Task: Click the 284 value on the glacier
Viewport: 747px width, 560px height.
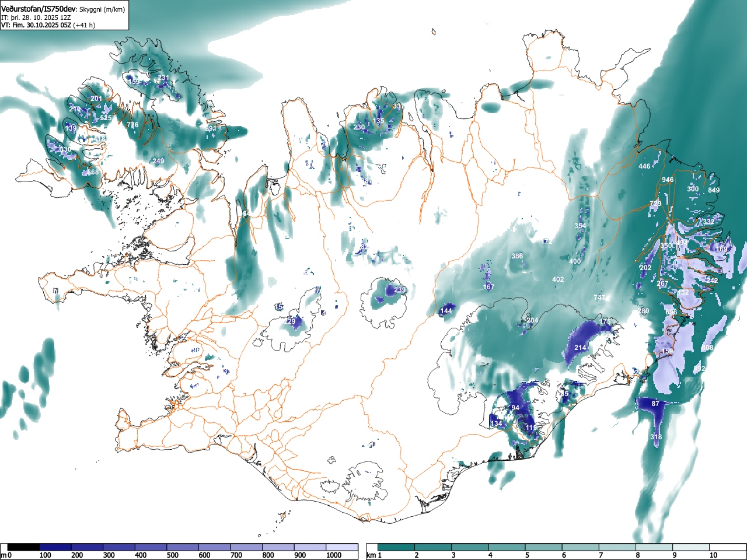Action: point(532,320)
